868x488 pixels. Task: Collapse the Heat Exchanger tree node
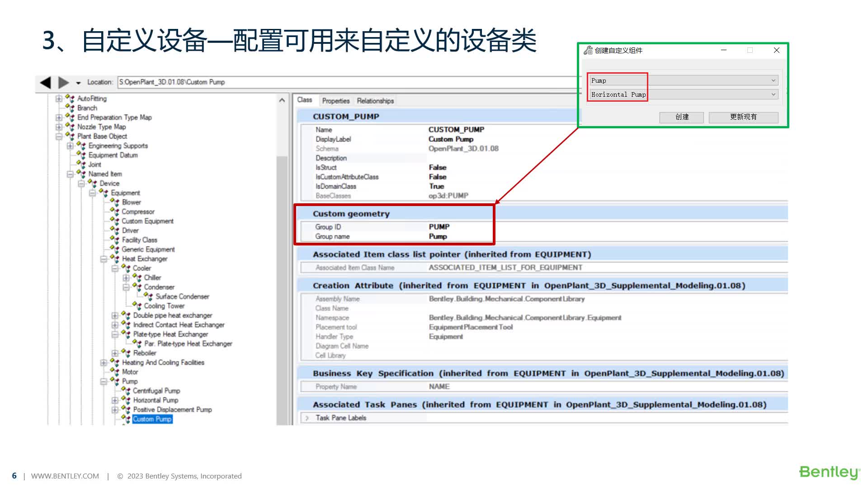(104, 259)
